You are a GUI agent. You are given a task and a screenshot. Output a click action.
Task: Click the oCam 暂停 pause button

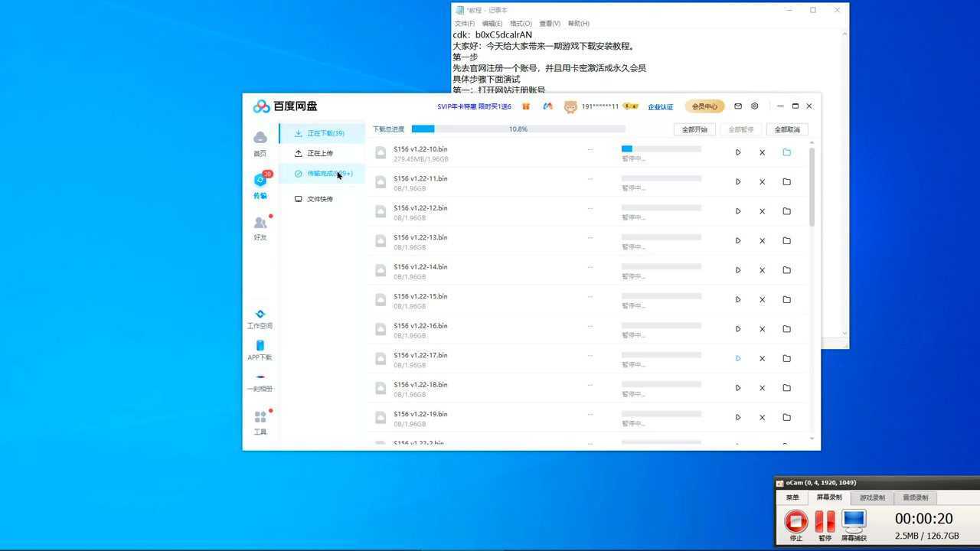(825, 526)
